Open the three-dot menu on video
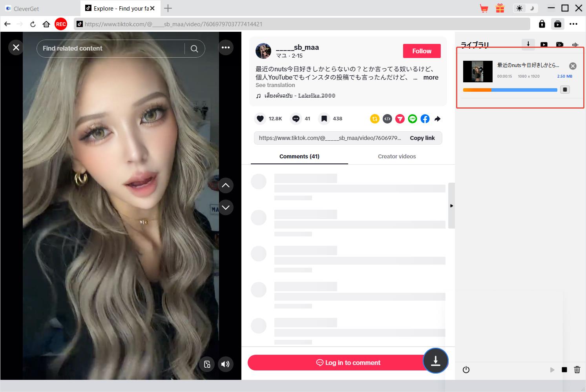The height and width of the screenshot is (392, 586). [226, 47]
